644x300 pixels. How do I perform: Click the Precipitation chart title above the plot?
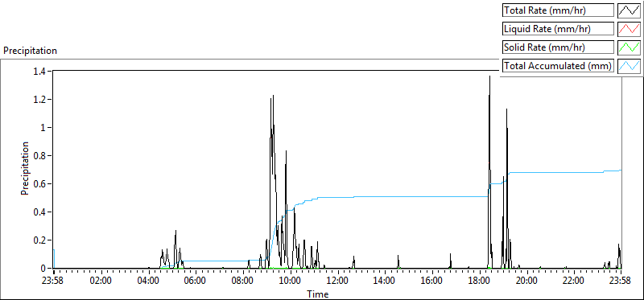click(x=30, y=51)
